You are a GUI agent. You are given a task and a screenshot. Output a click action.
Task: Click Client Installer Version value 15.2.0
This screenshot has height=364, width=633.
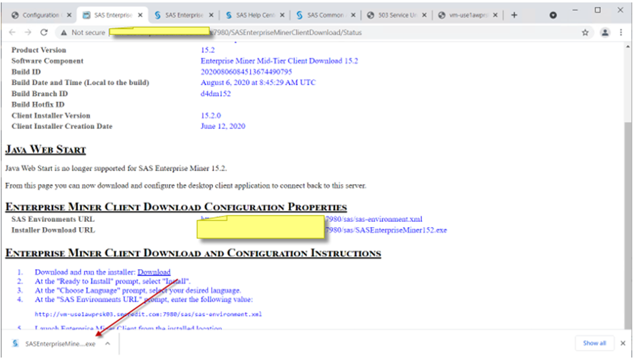click(211, 115)
